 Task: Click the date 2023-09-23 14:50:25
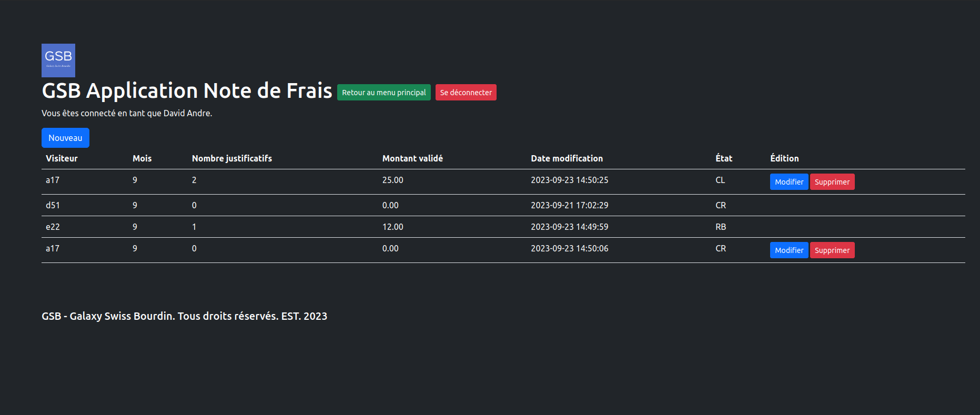(570, 180)
